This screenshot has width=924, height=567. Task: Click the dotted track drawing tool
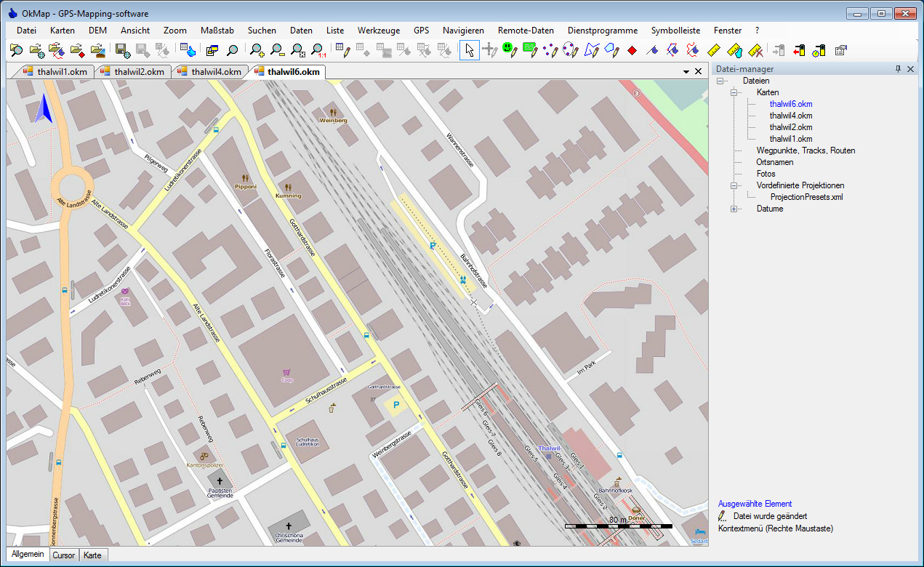(x=550, y=50)
